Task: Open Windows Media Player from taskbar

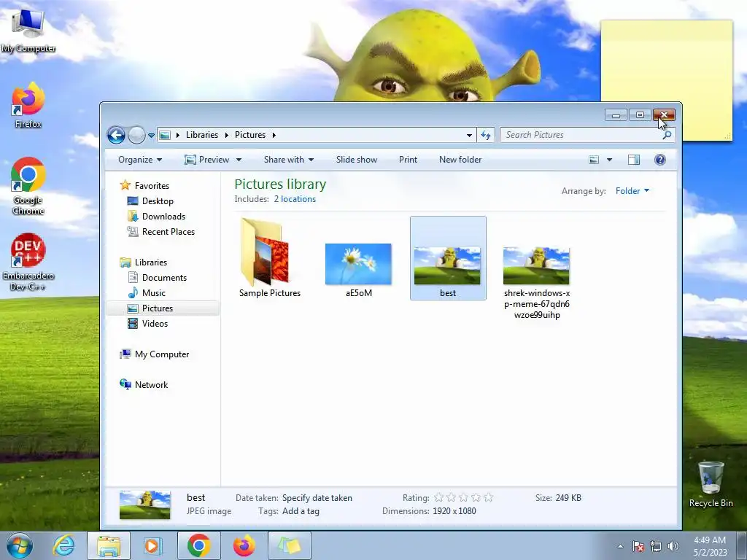Action: [153, 545]
